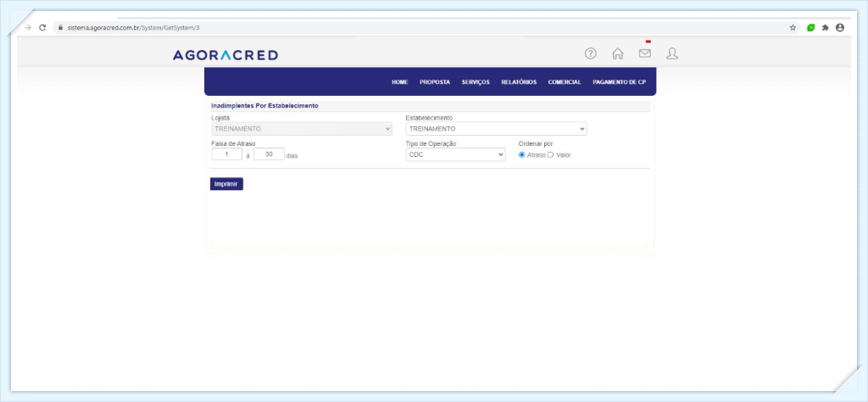
Task: Open the SERVIÇOS menu
Action: tap(476, 82)
